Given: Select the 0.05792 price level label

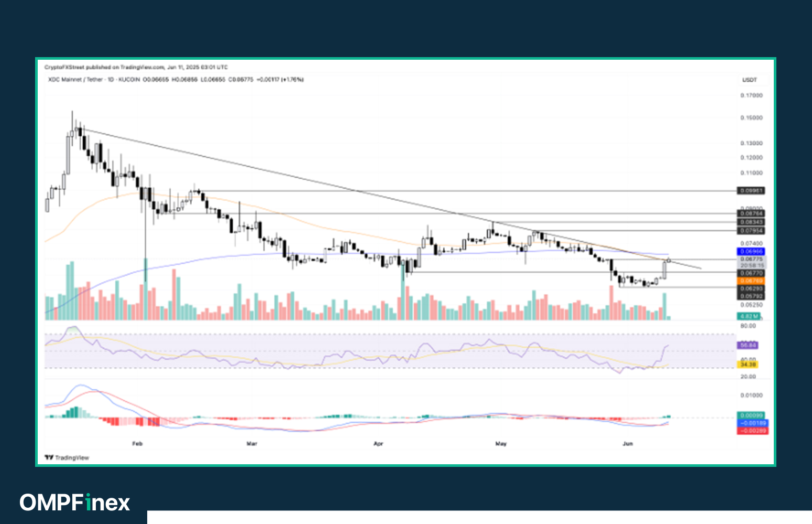Looking at the screenshot, I should click(x=751, y=296).
